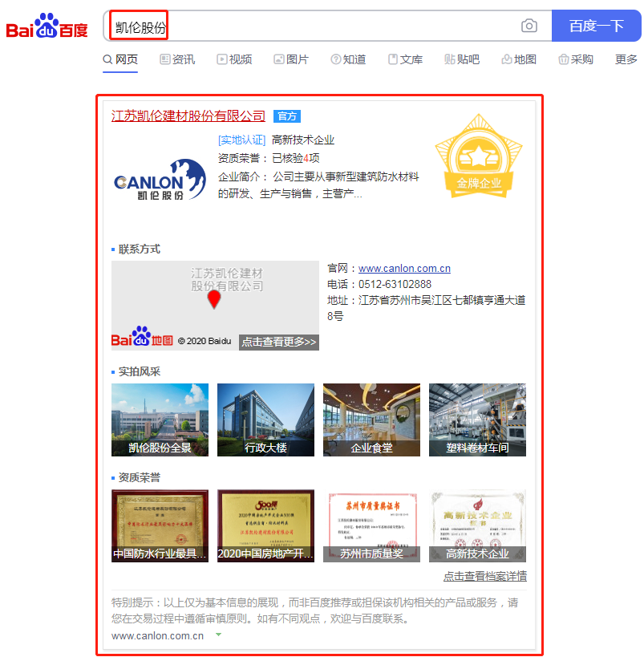Switch to the 资讯 news tab
644x657 pixels.
(x=176, y=59)
